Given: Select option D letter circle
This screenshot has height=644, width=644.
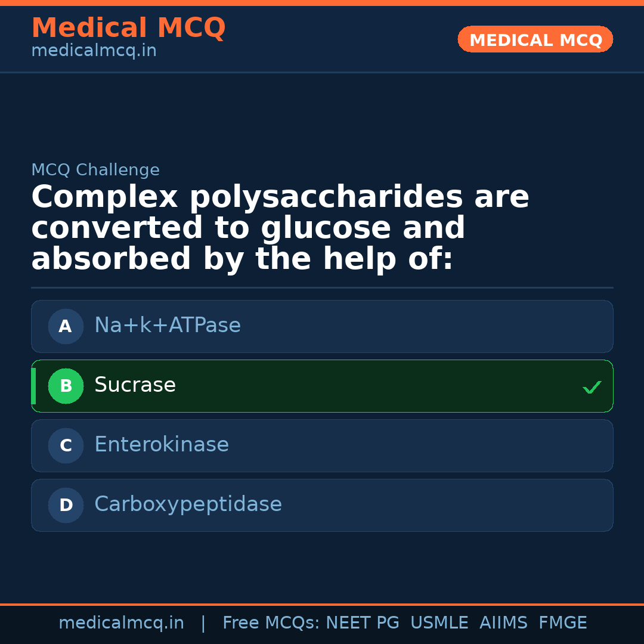Looking at the screenshot, I should click(66, 505).
